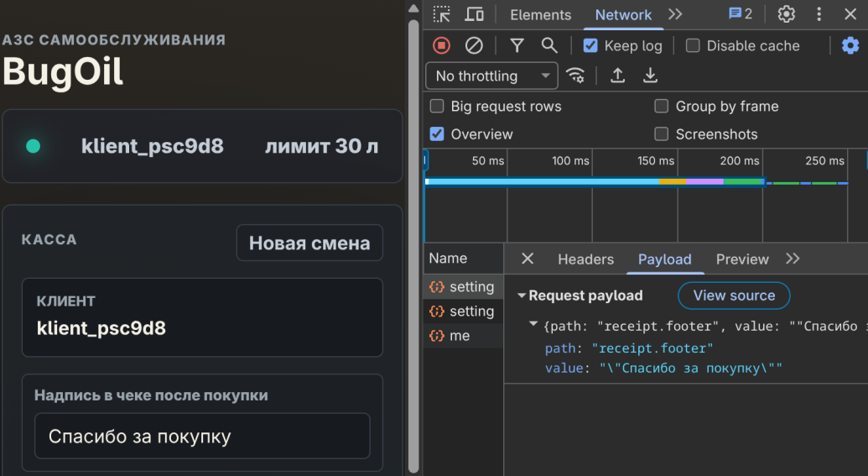Open the network filter funnel
The image size is (868, 476).
[x=517, y=45]
